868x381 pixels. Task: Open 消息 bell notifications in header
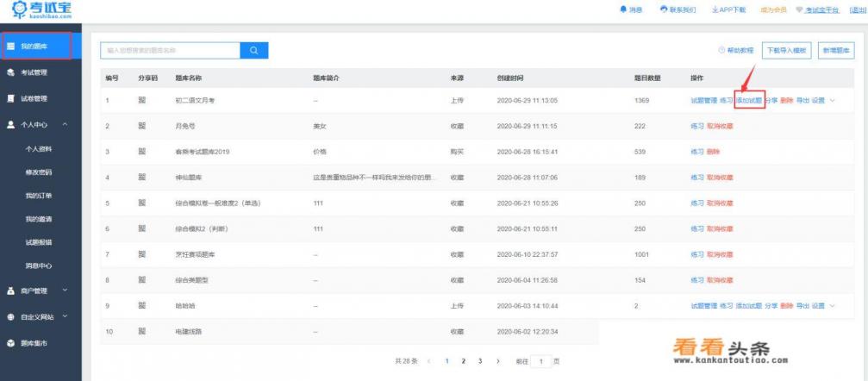tap(622, 10)
